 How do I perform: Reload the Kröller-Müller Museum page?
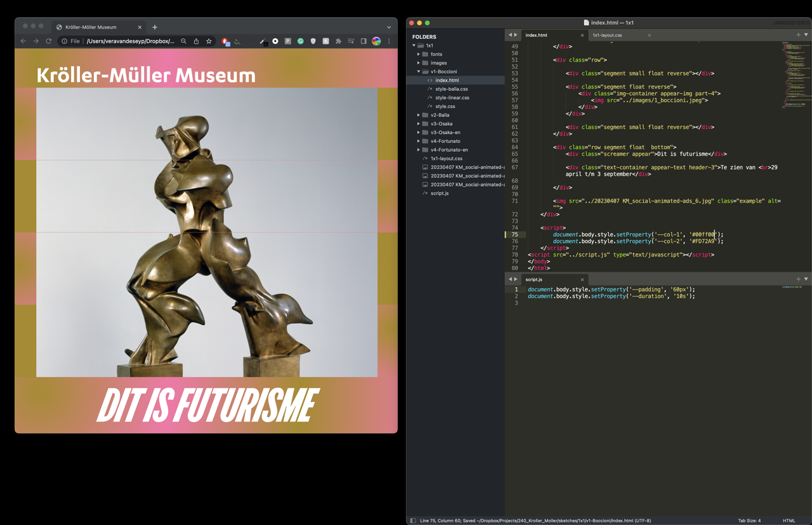point(48,41)
